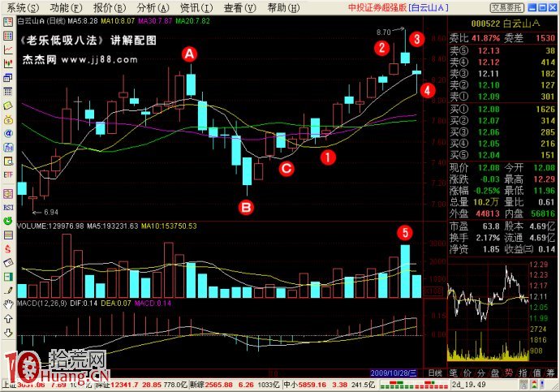Click the VOLUME:129976.98 label
This screenshot has width=560, height=392.
[x=50, y=226]
